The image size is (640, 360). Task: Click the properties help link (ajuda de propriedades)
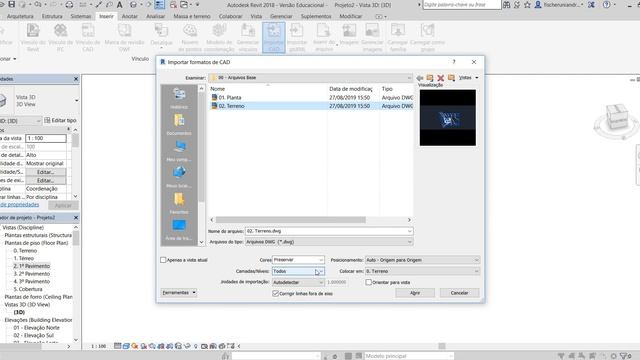click(20, 204)
